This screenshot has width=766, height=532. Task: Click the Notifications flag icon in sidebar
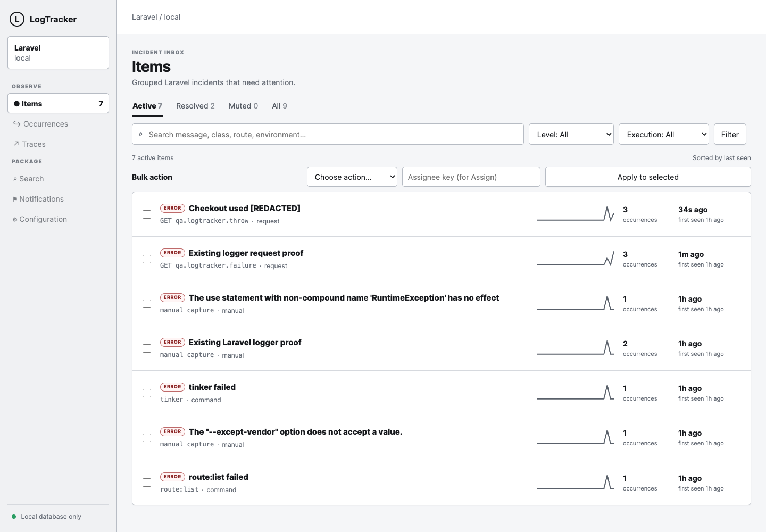[15, 199]
